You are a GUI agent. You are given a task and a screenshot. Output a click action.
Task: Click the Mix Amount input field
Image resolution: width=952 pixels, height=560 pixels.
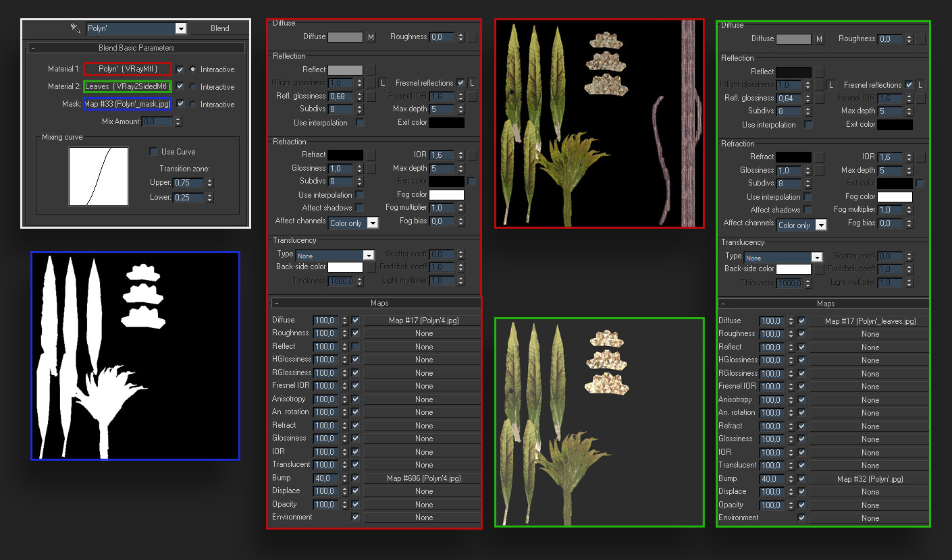[x=158, y=122]
